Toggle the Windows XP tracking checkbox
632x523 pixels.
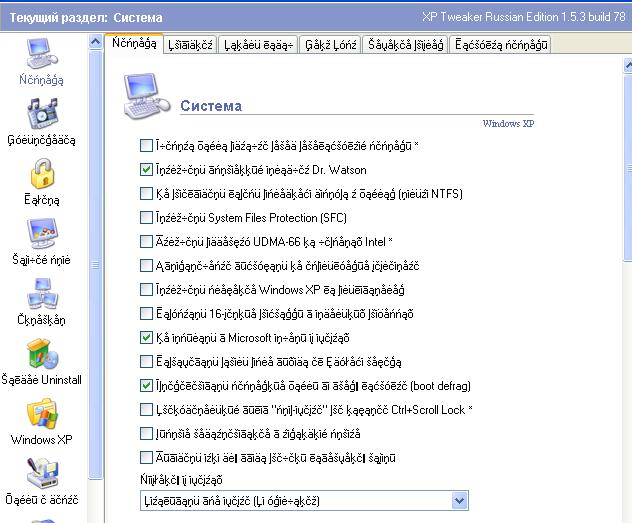click(146, 290)
